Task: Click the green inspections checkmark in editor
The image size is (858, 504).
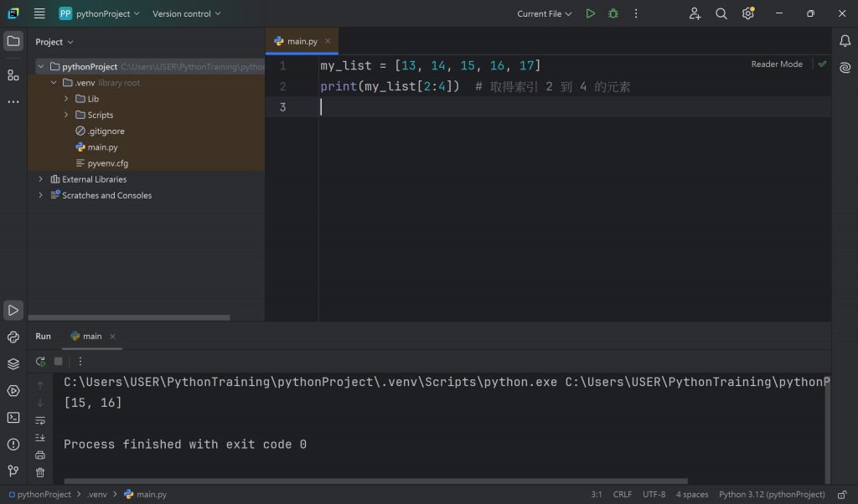Action: click(x=822, y=64)
